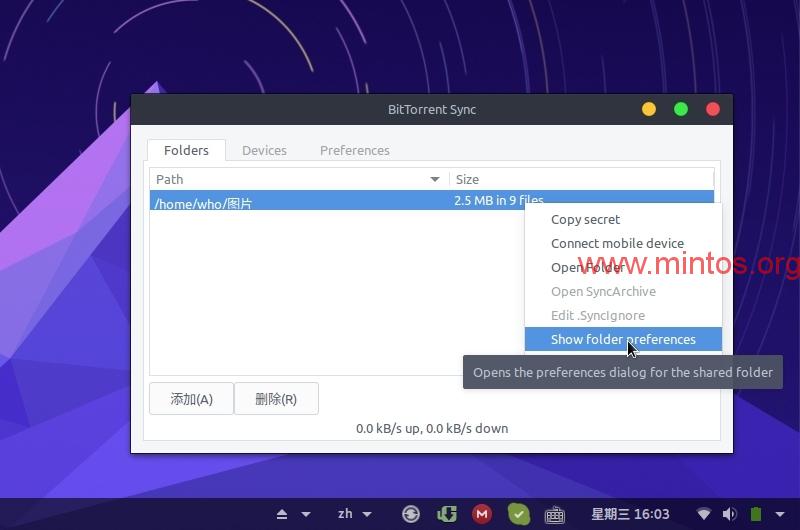800x530 pixels.
Task: Open the Preferences tab
Action: pos(355,150)
